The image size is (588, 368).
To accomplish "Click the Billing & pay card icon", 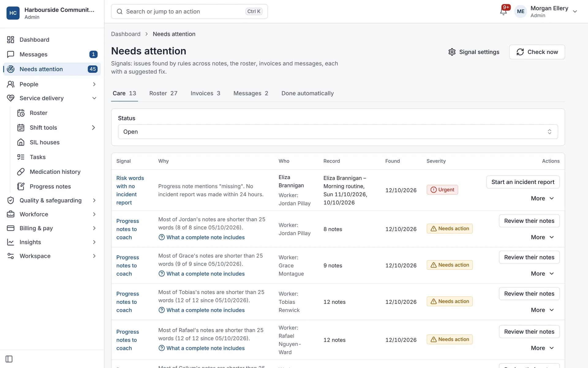I will point(11,228).
